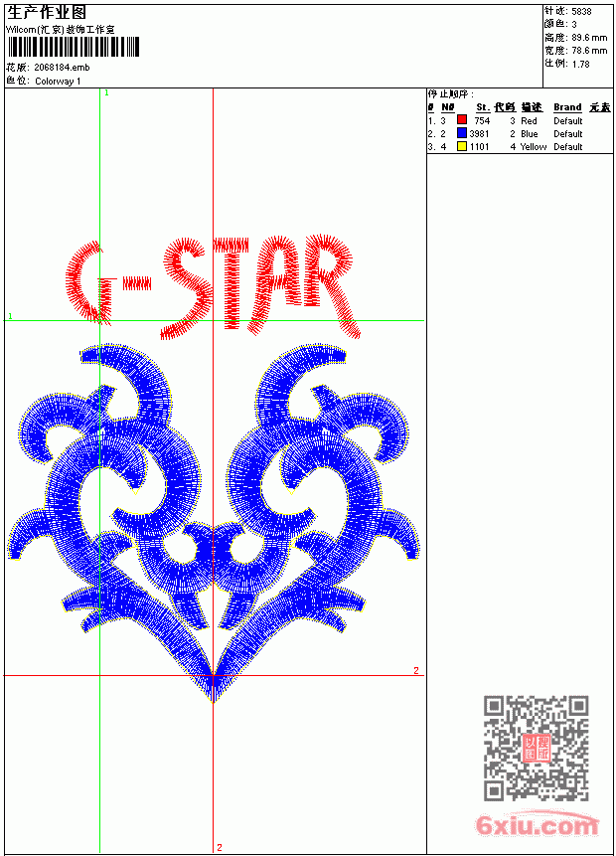
Task: Click the red thread color swatch
Action: (462, 120)
